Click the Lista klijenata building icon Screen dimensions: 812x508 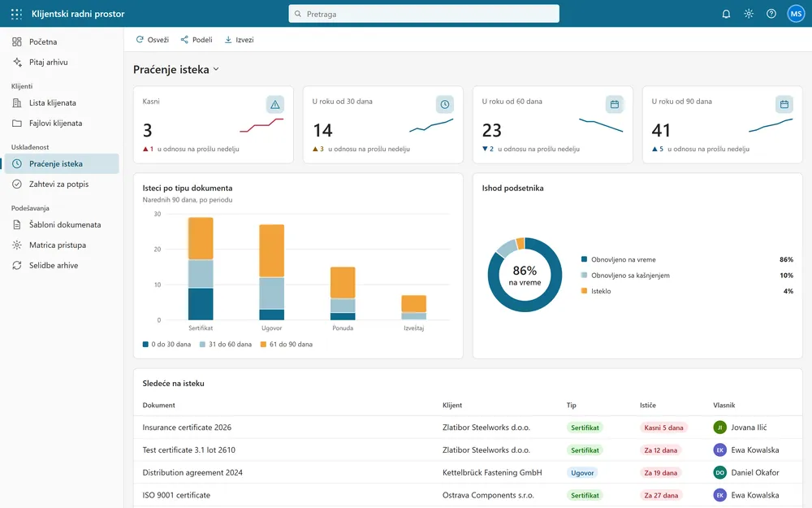[17, 102]
